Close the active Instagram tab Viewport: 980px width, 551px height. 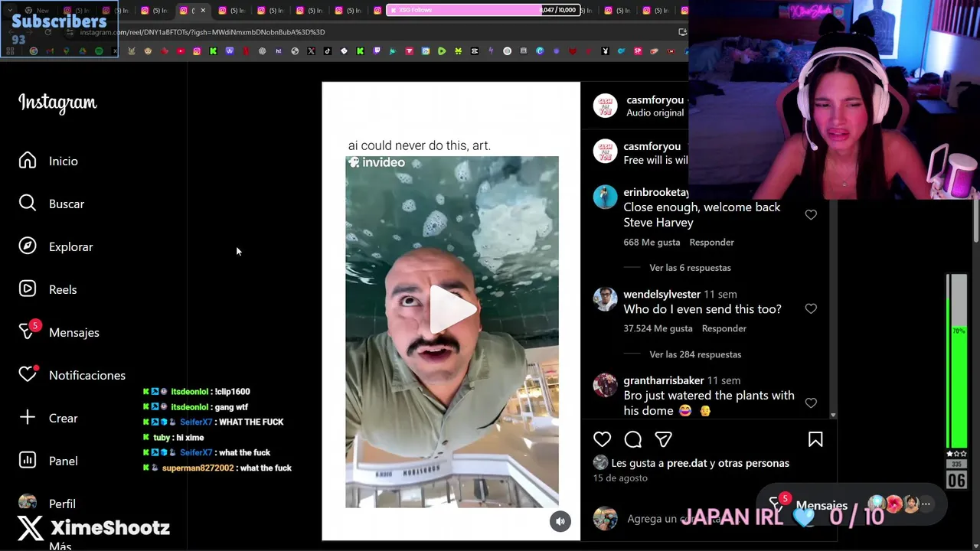click(203, 10)
